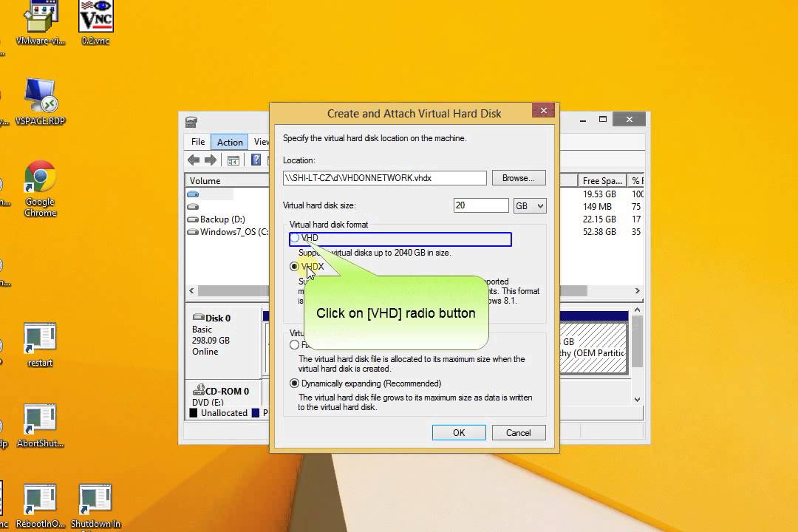
Task: Click volume list scroll left arrow
Action: pyautogui.click(x=191, y=291)
